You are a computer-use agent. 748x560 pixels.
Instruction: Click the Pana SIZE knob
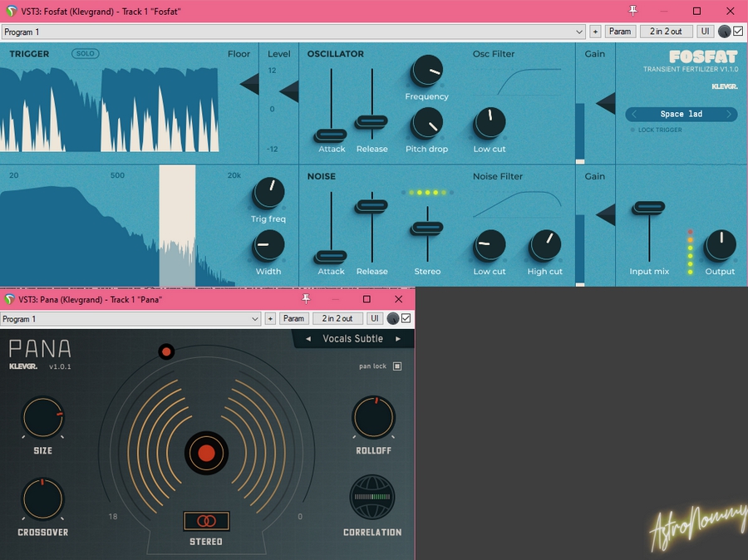point(42,417)
